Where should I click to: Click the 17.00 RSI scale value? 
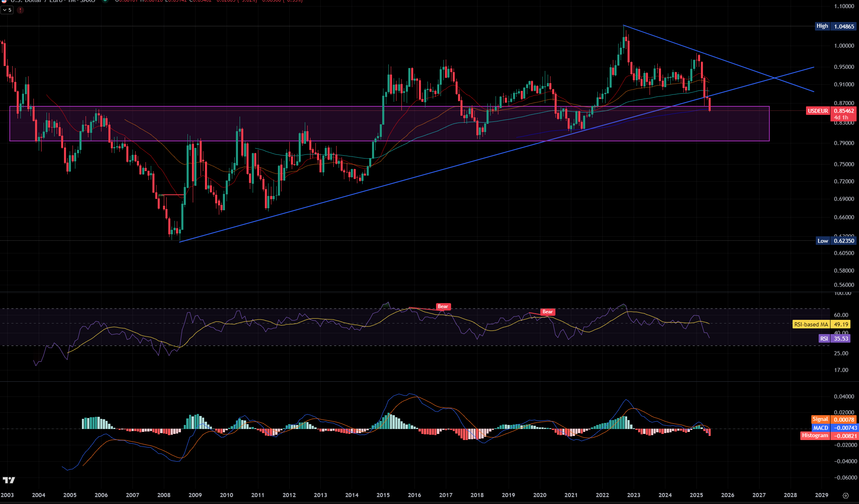click(x=841, y=370)
